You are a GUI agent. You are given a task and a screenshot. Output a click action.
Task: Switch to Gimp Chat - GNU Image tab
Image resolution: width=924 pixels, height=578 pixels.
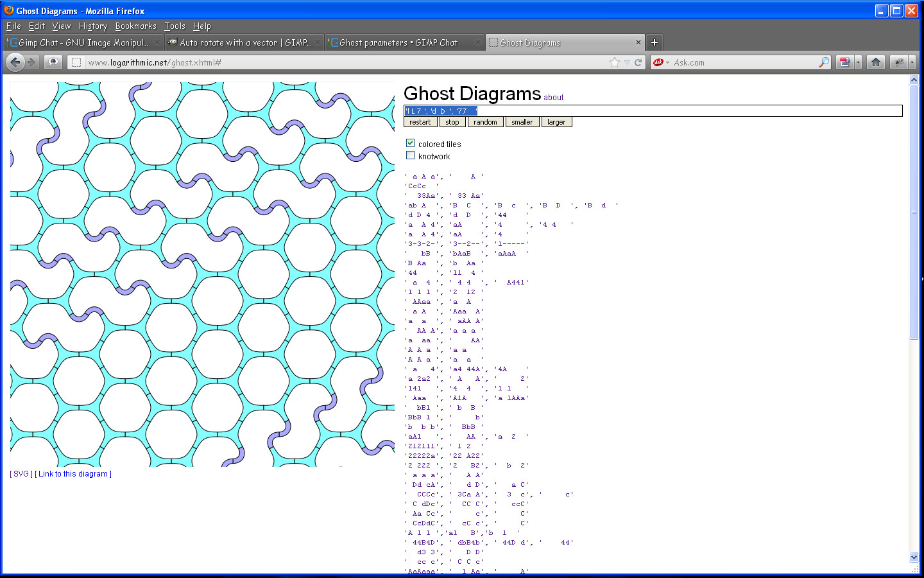[83, 42]
